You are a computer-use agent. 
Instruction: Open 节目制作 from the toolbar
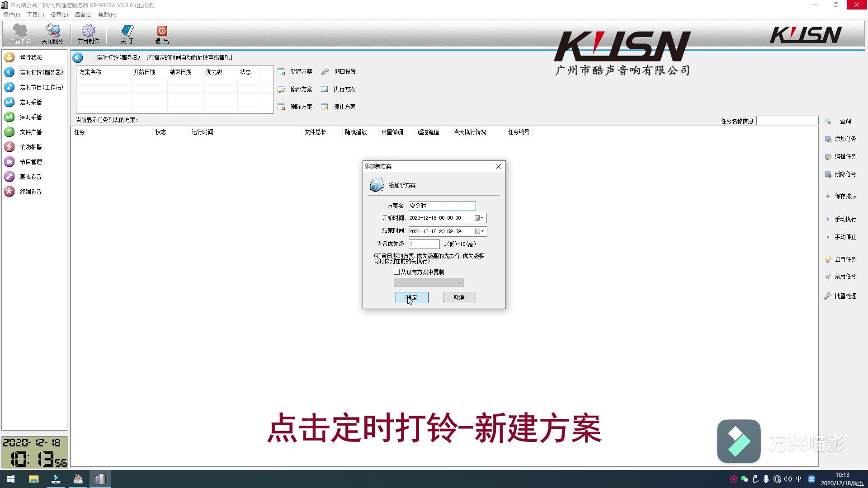pos(88,34)
